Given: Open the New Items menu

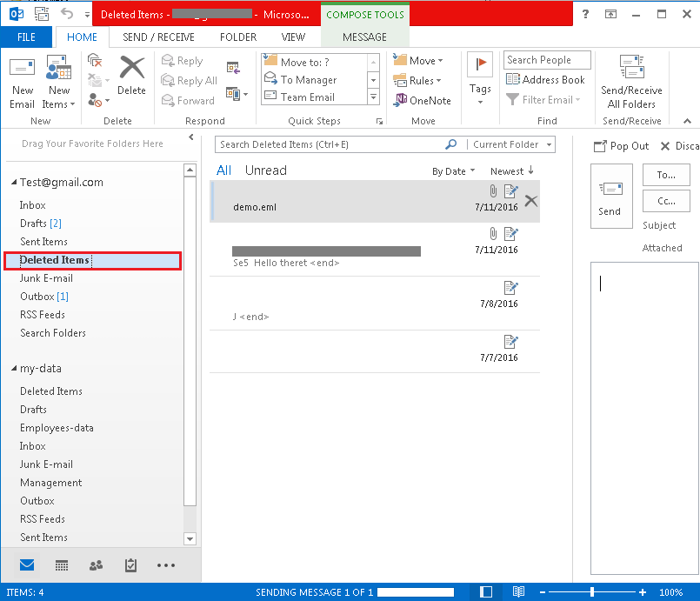Looking at the screenshot, I should (x=58, y=83).
